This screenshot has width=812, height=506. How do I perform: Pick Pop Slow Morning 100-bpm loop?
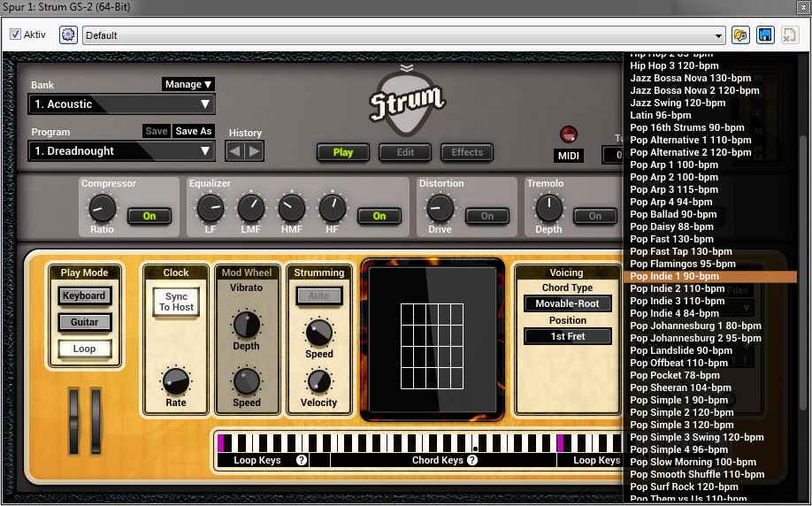click(710, 462)
